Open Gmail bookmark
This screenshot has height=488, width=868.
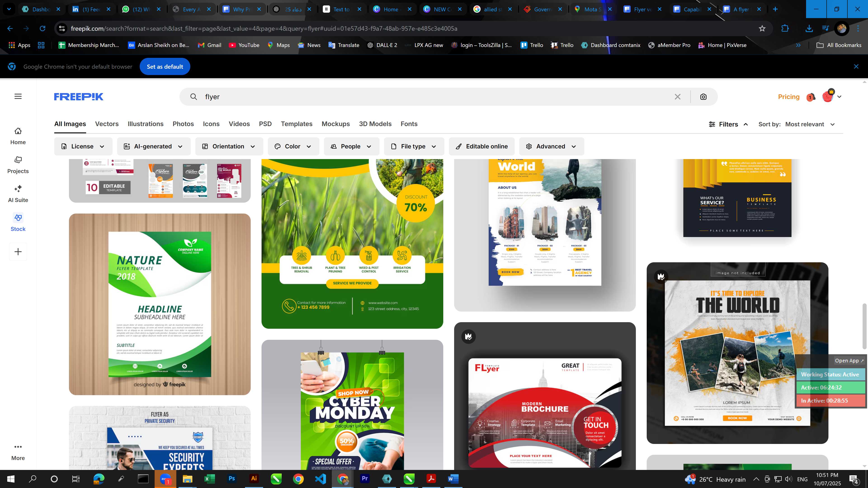click(210, 45)
